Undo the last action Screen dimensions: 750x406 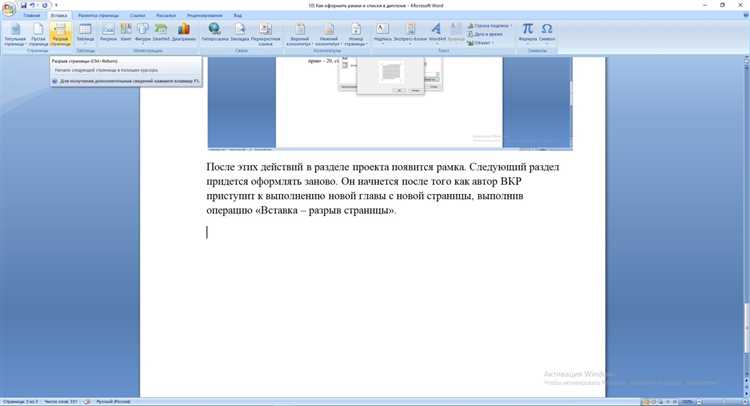(33, 5)
